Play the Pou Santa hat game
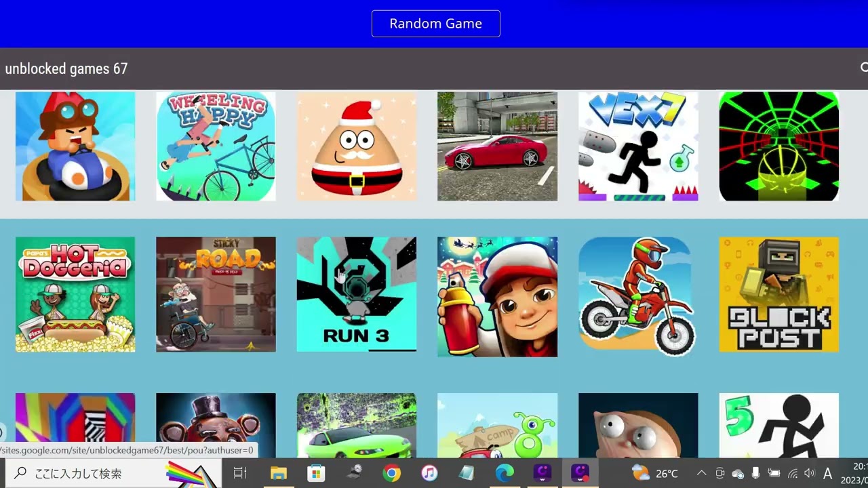 (357, 146)
